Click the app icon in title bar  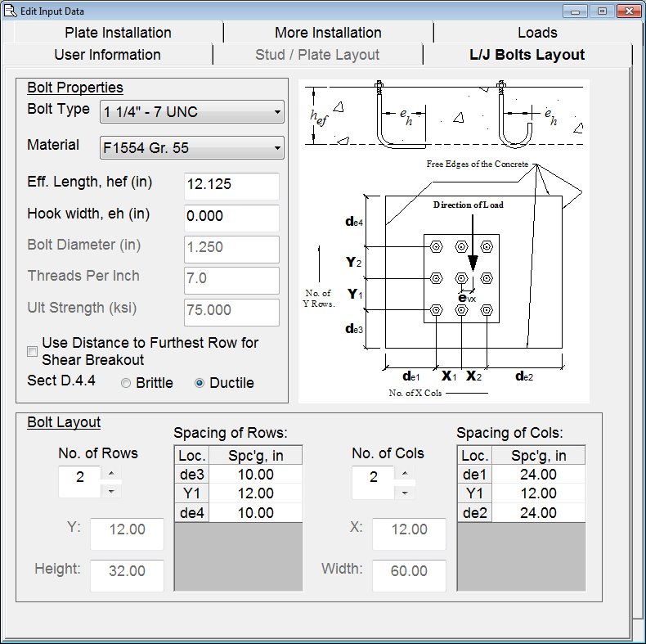(11, 11)
